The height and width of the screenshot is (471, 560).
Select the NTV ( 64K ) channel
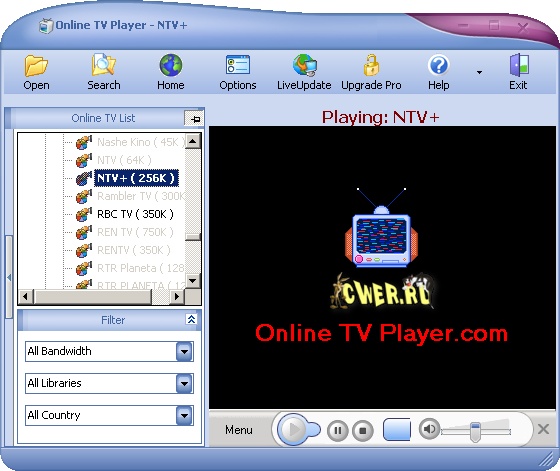click(x=124, y=160)
